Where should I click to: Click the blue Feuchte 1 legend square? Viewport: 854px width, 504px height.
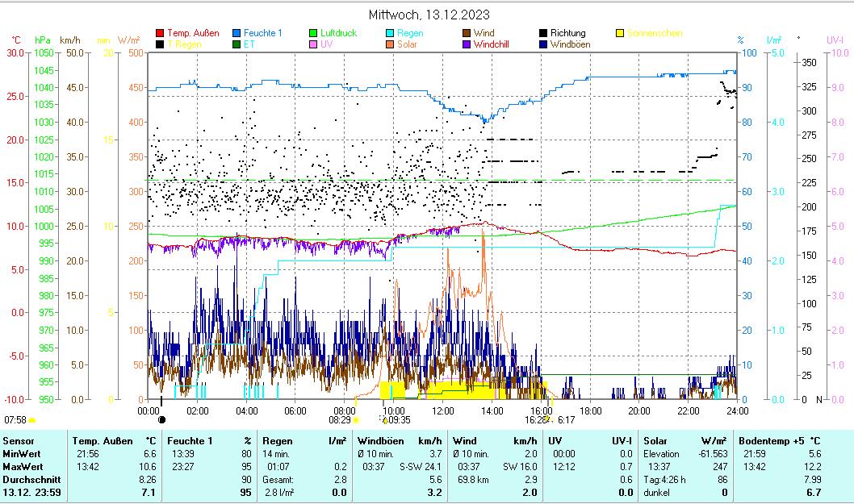click(x=237, y=34)
